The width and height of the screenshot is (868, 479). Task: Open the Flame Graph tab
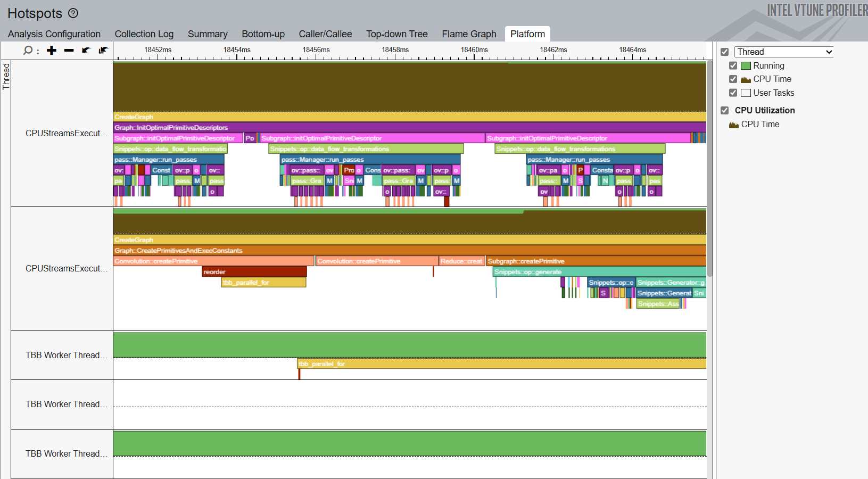(x=469, y=34)
